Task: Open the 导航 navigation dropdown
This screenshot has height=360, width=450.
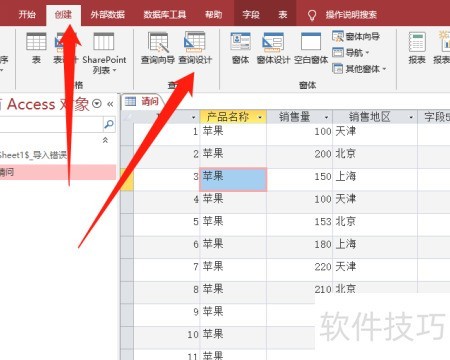Action: point(351,52)
